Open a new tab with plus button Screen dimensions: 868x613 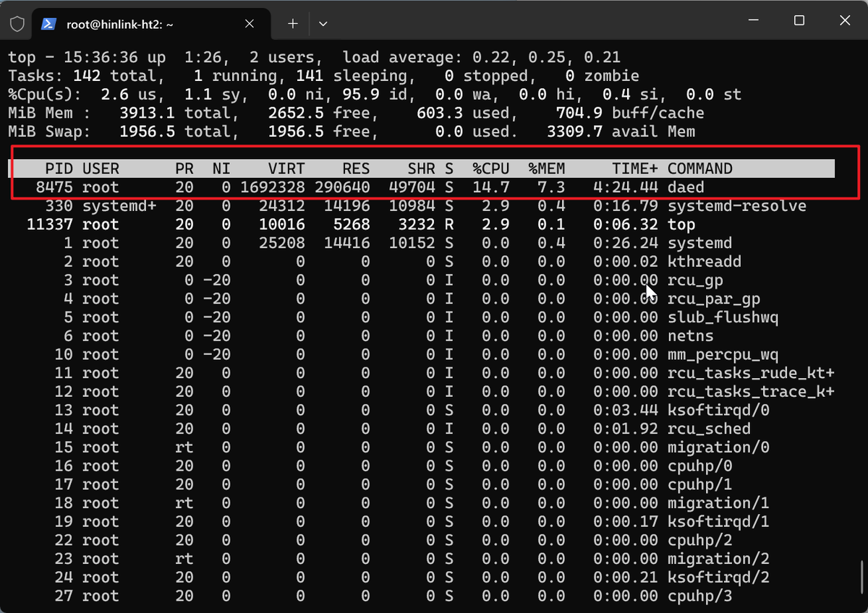point(293,24)
